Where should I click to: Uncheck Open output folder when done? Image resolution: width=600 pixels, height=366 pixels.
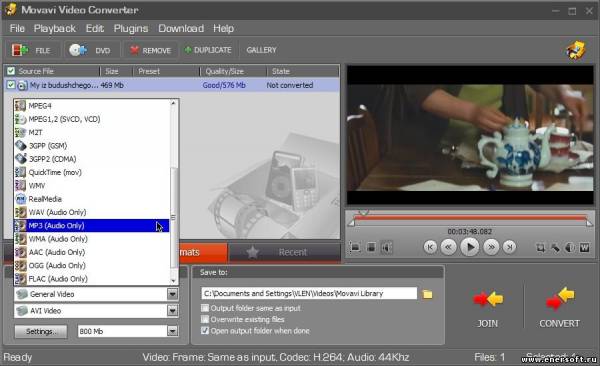click(x=205, y=330)
